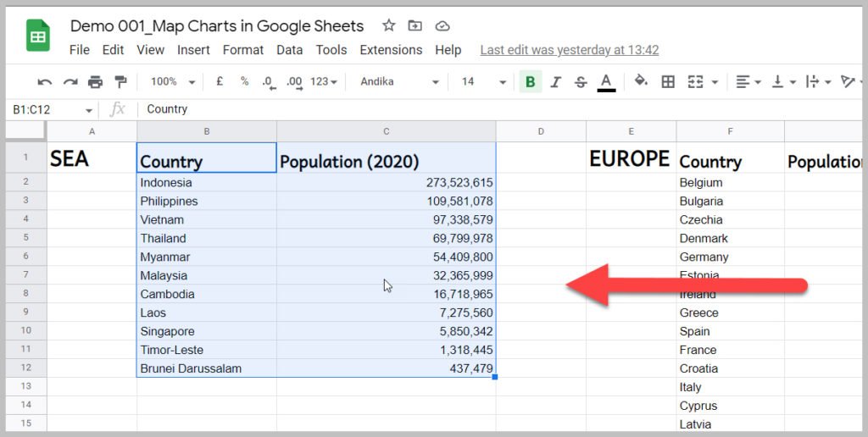The image size is (868, 437).
Task: Star this spreadsheet document
Action: [389, 25]
